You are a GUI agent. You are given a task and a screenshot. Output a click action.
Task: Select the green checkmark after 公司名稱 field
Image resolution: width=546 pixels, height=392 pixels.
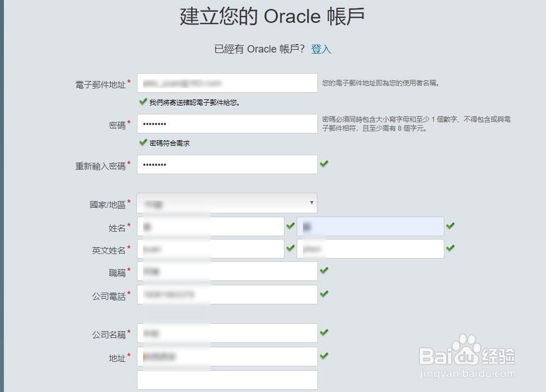tap(324, 332)
